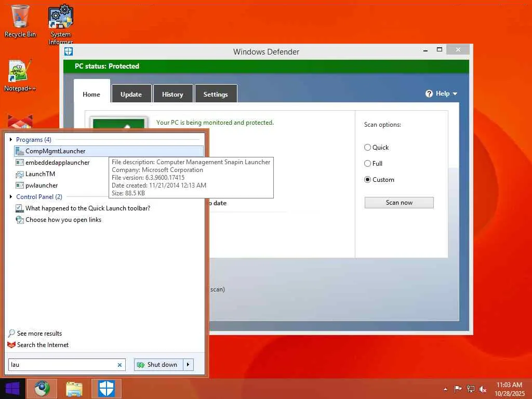Click the Windows Defender title bar icon
This screenshot has width=532, height=399.
click(x=69, y=51)
